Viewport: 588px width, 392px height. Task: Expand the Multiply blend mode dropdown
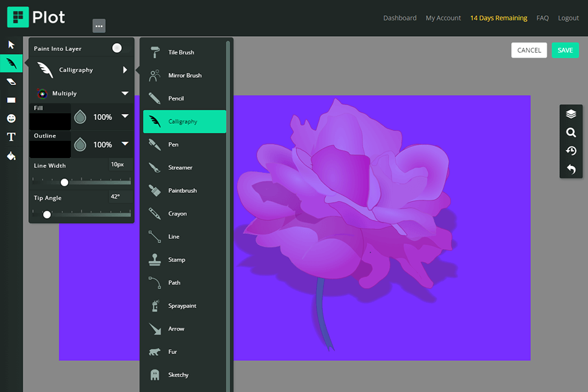125,94
